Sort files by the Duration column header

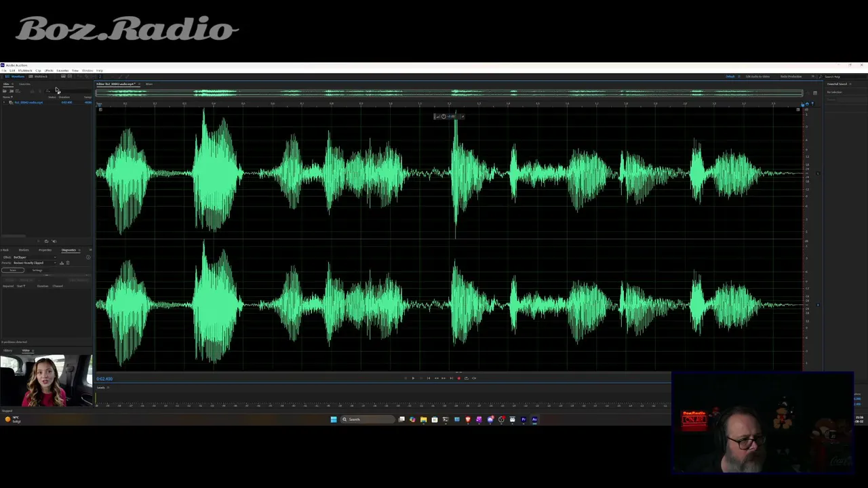click(x=64, y=98)
